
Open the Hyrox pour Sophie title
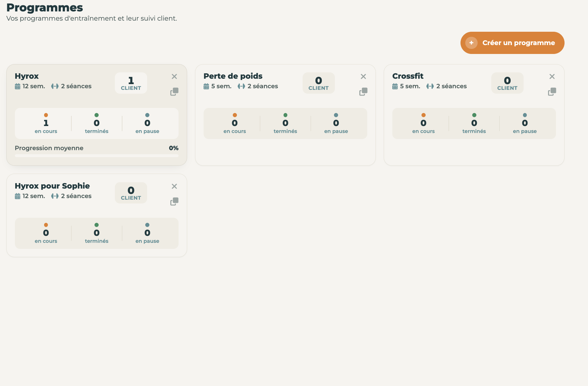(x=52, y=186)
